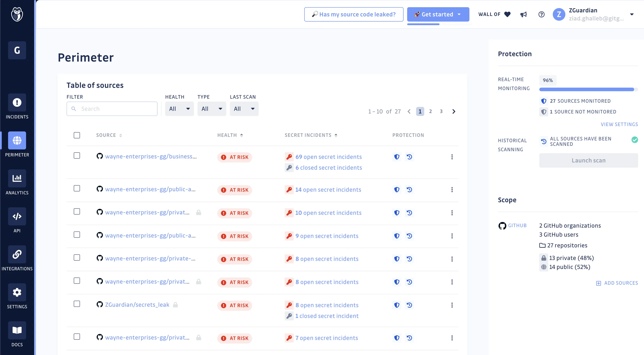
Task: Sort table by Secret Incidents column
Action: coord(311,135)
